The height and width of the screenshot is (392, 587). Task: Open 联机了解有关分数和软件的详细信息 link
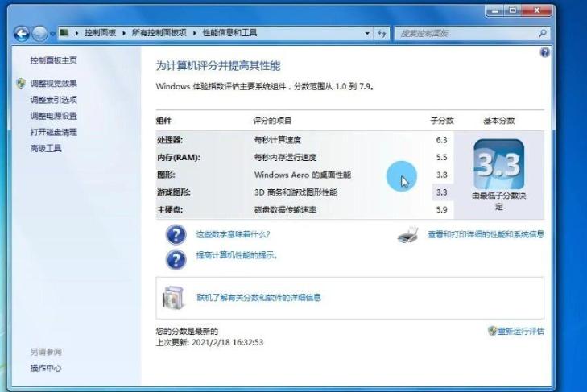pos(258,298)
